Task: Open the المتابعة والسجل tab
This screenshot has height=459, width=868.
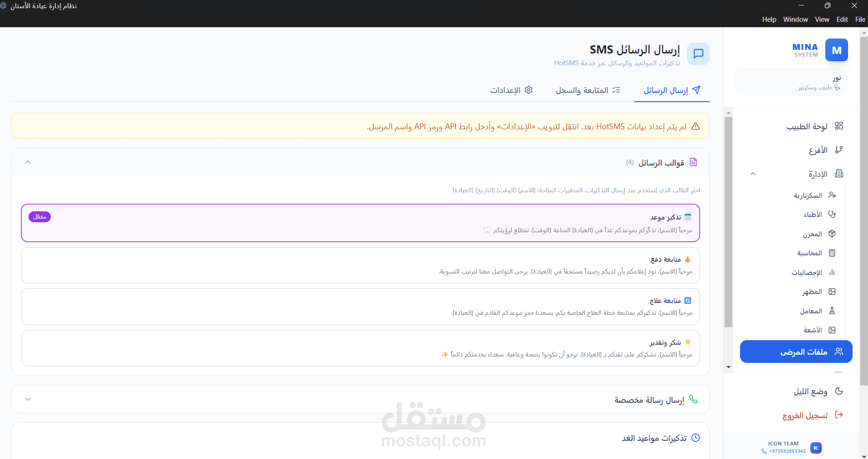Action: (x=588, y=90)
